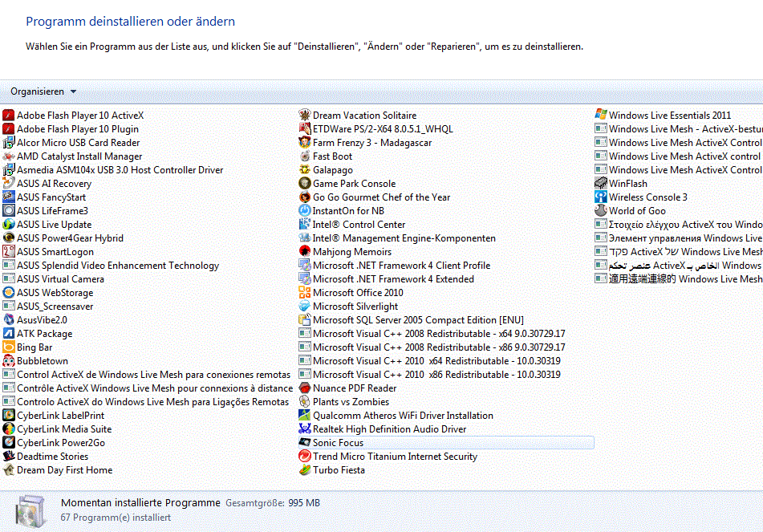Select Visual C++ 2008 Redistributable x64 9.0.30729.17
The height and width of the screenshot is (532, 763).
(432, 334)
